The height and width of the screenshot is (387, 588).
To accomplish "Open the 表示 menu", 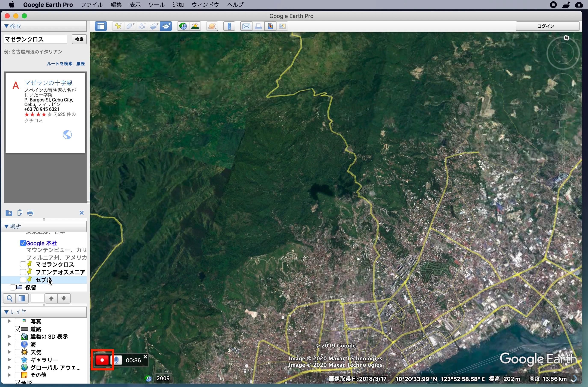I will [x=135, y=4].
